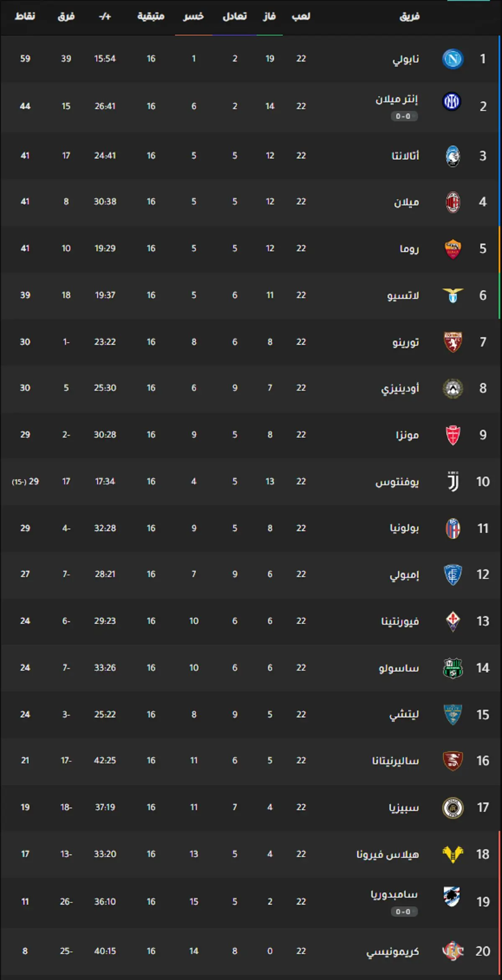Click the 0-0 live score under سامبدوريا
Screen dimensions: 502x980
click(x=403, y=911)
